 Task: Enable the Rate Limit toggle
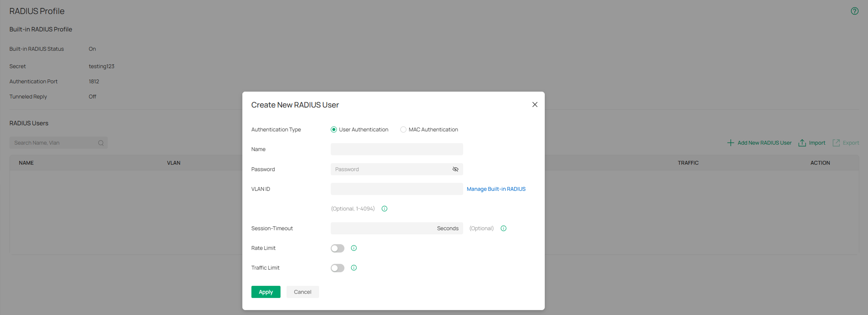[337, 248]
